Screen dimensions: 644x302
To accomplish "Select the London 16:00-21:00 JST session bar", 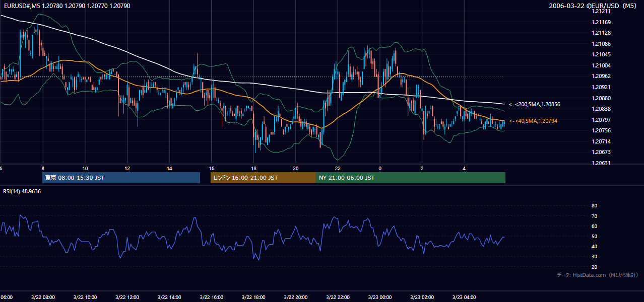I will point(263,178).
